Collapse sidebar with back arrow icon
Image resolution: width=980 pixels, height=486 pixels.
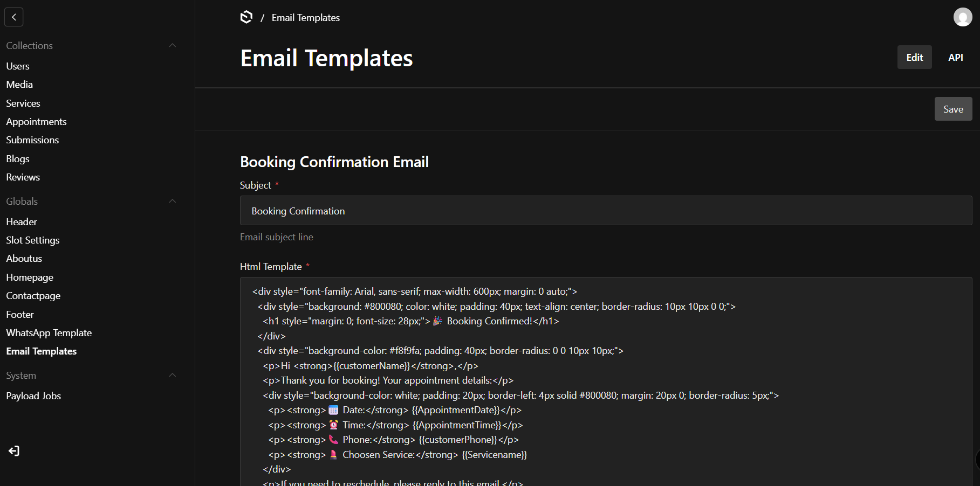(14, 17)
